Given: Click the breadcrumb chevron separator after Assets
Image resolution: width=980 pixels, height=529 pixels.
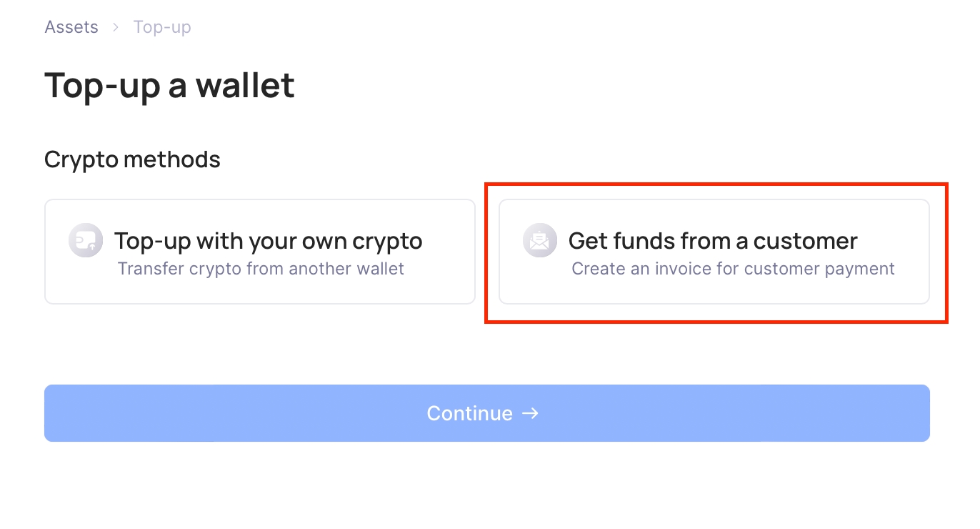Looking at the screenshot, I should pos(116,27).
